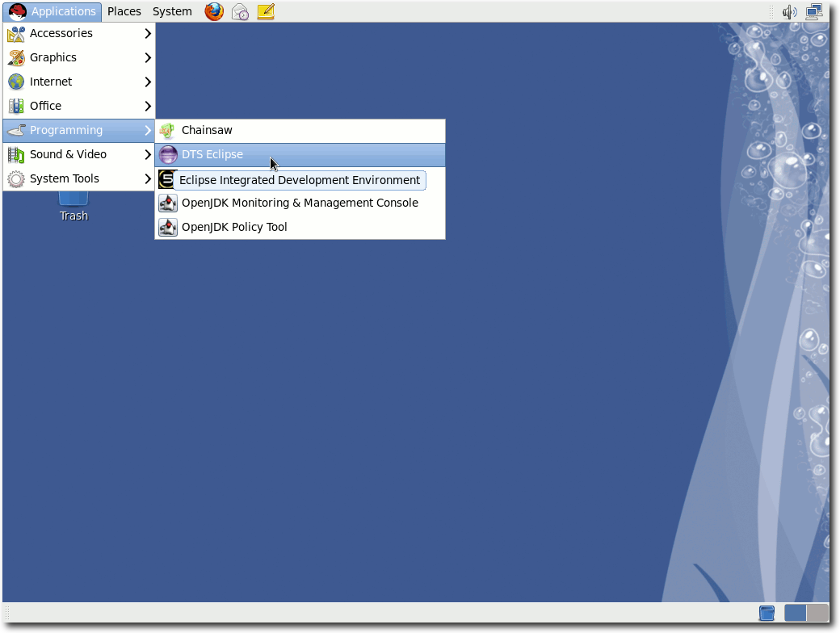Open the Evolution mail launcher icon
840x633 pixels.
pos(240,11)
